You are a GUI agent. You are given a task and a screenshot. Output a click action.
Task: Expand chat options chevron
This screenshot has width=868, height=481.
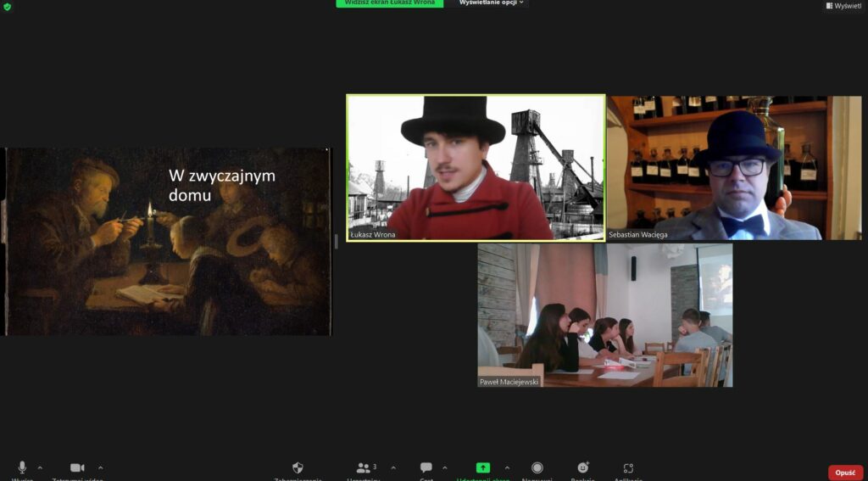(x=446, y=467)
